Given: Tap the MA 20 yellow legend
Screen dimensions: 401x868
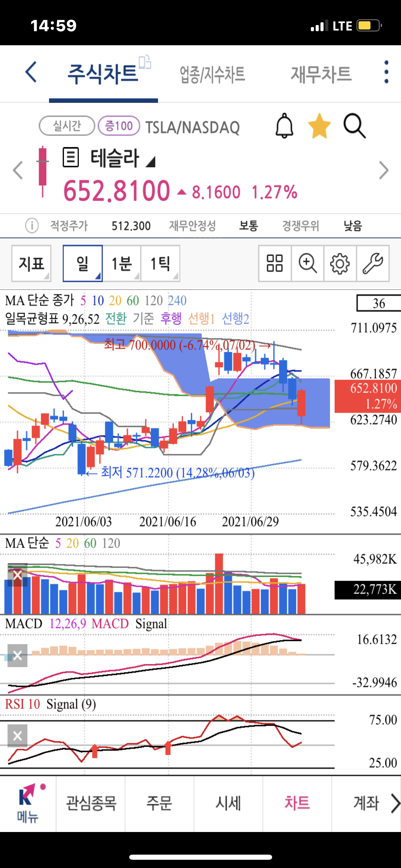Looking at the screenshot, I should click(115, 301).
